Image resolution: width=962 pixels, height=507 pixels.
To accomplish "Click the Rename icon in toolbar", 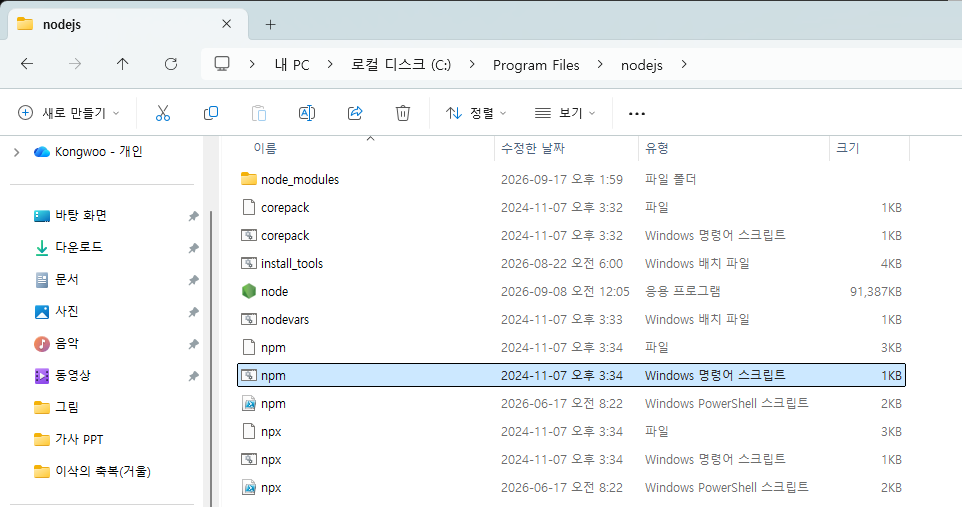I will 307,113.
